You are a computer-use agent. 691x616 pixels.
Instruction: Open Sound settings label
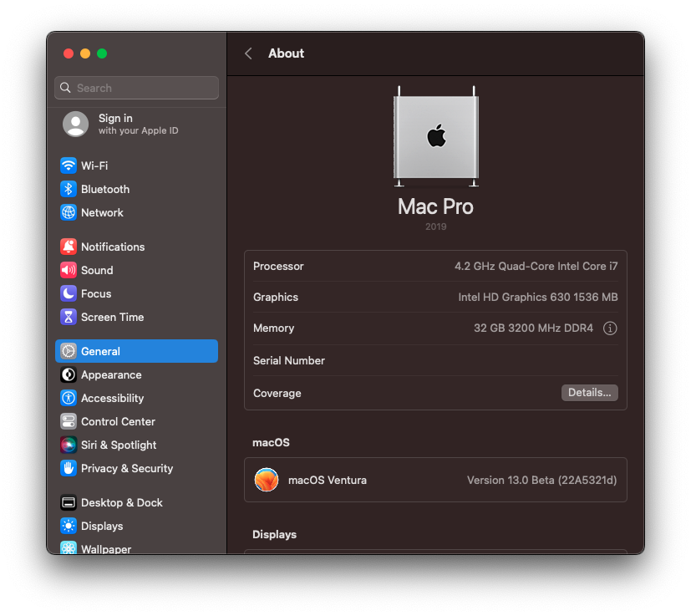97,270
